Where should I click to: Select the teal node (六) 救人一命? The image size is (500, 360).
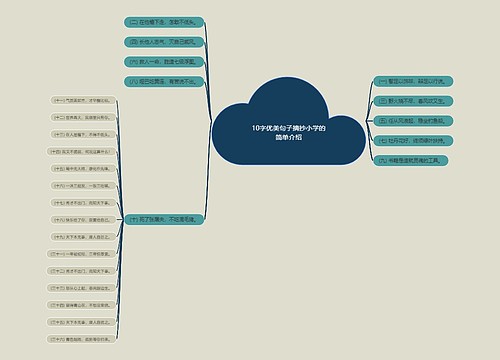pyautogui.click(x=164, y=62)
